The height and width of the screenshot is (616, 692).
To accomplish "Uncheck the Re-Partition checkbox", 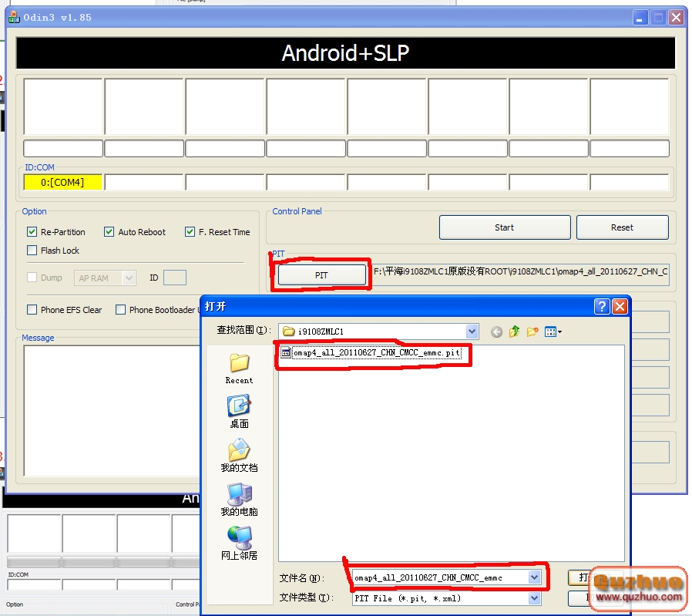I will 32,232.
